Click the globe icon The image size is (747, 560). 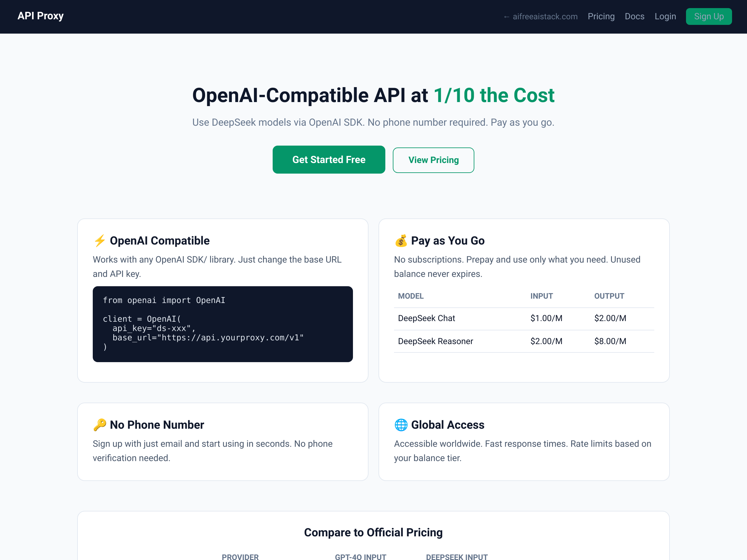coord(401,425)
